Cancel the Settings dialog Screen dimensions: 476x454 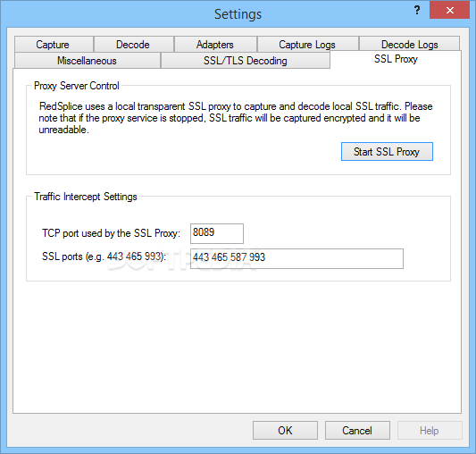(x=357, y=430)
